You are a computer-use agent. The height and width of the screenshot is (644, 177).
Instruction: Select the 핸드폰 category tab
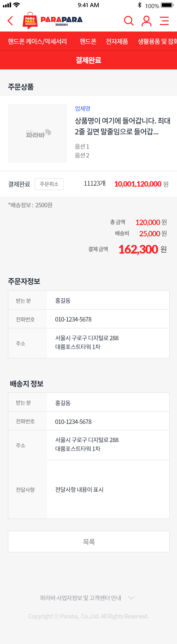tap(88, 41)
